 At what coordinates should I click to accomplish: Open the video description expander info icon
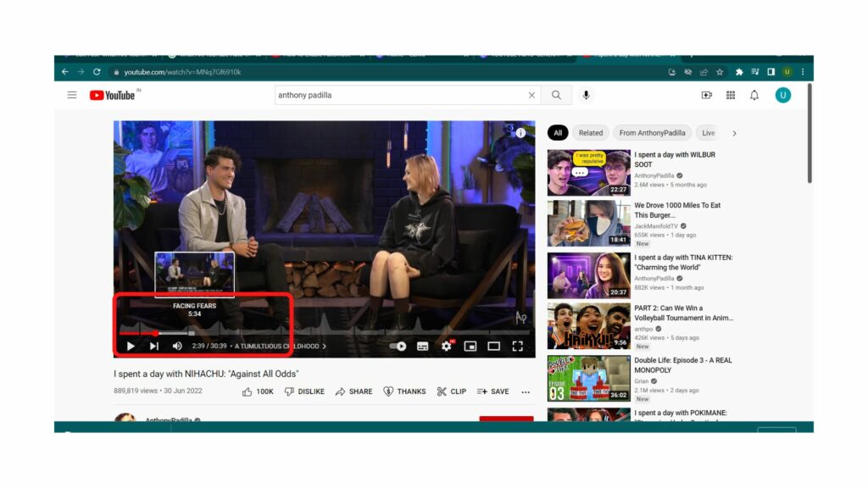520,134
